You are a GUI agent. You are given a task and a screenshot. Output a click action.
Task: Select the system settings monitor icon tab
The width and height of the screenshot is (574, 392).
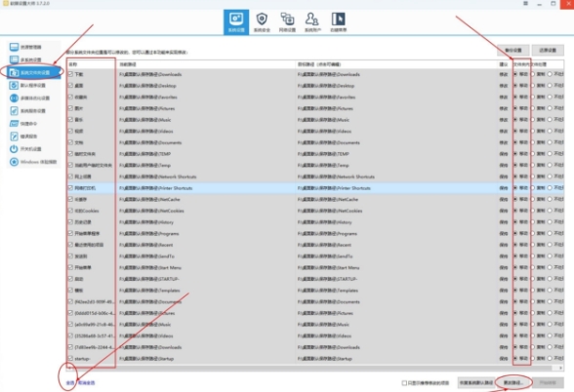[x=236, y=22]
